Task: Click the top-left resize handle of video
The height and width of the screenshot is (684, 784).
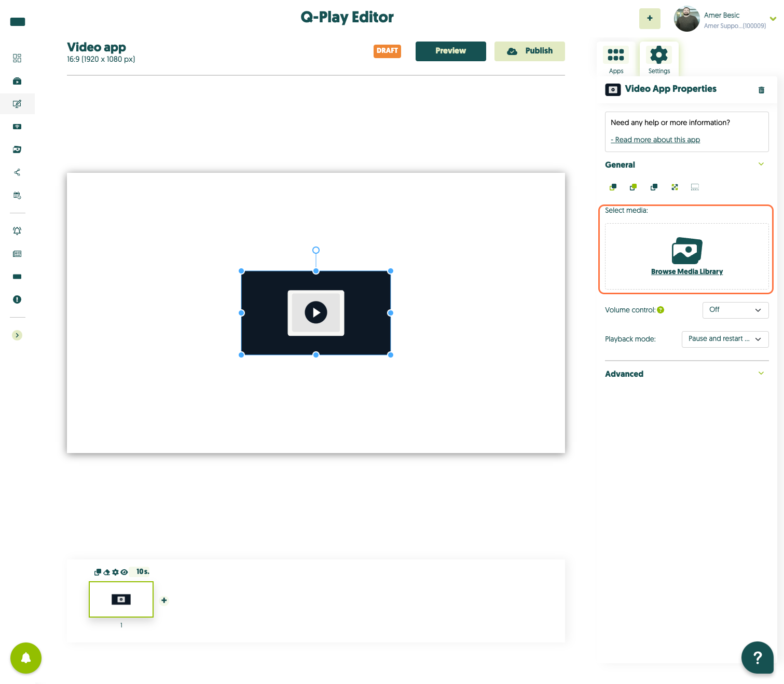Action: 241,271
